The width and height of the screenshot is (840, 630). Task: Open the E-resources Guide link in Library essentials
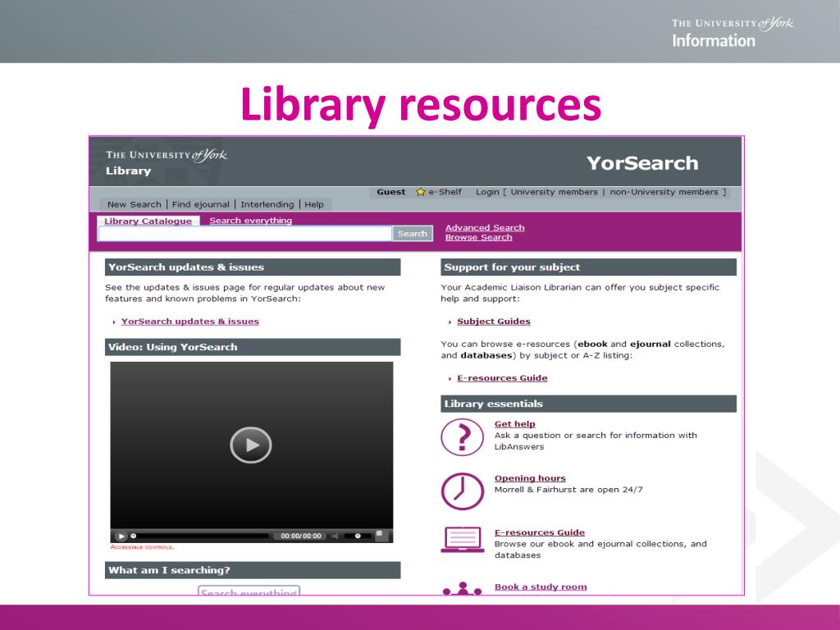(540, 532)
